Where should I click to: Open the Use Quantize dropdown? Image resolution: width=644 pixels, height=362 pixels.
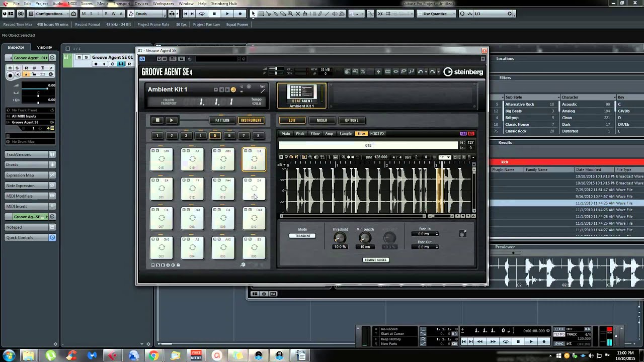pyautogui.click(x=437, y=14)
